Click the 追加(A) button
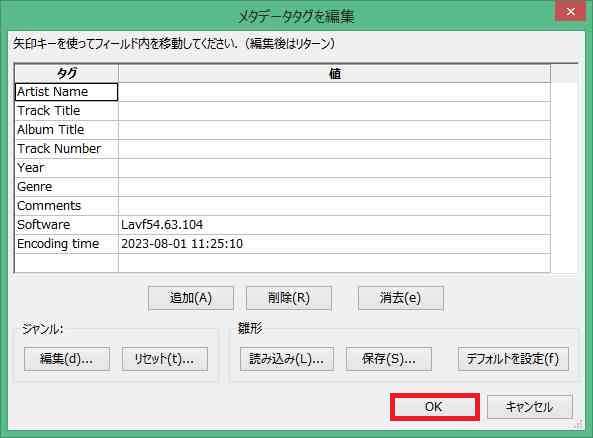 [191, 298]
